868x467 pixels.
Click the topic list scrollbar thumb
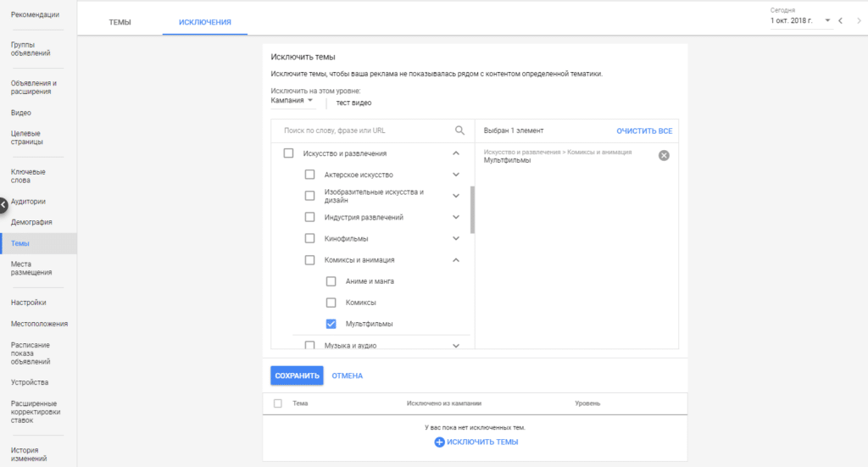pyautogui.click(x=472, y=209)
